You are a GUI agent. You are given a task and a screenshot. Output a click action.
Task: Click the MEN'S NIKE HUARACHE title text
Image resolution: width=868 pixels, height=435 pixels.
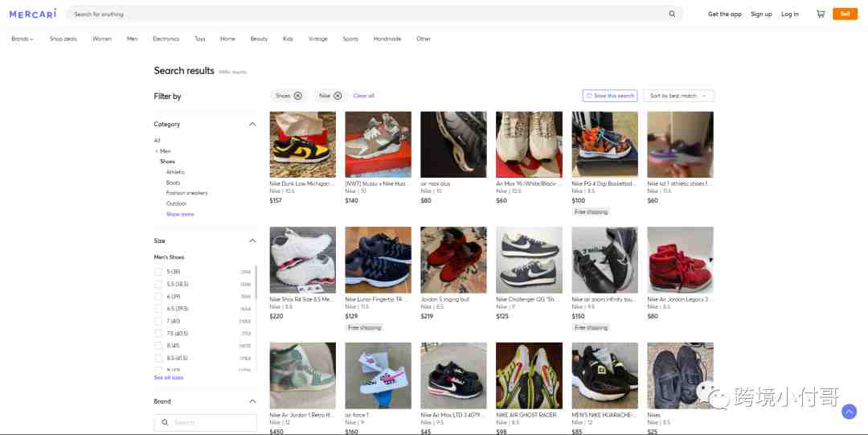click(604, 415)
